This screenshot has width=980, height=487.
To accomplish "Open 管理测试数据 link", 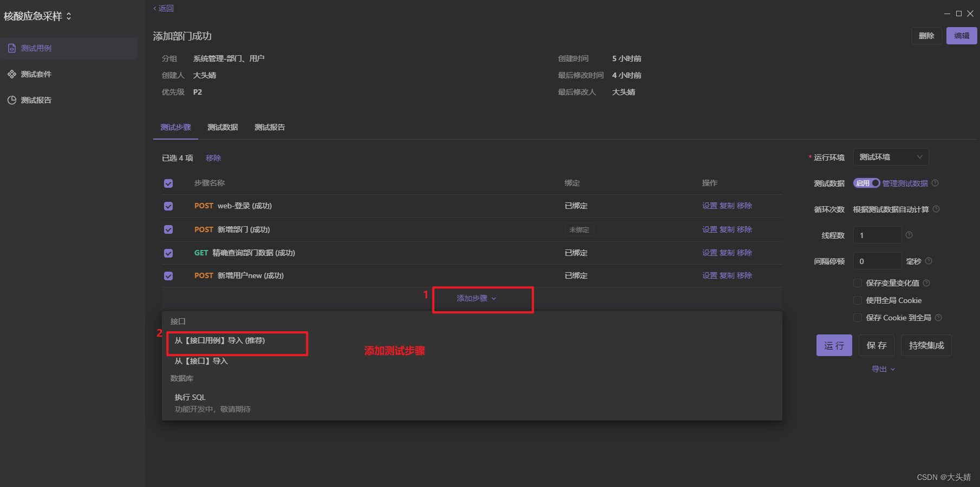I will coord(905,183).
